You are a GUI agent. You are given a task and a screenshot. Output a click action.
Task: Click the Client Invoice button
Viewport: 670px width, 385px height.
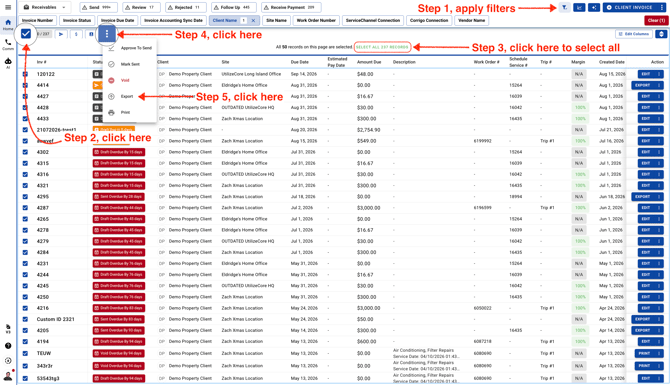click(631, 7)
